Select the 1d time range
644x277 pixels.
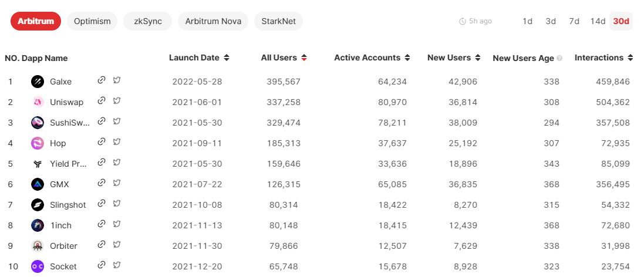tap(527, 21)
